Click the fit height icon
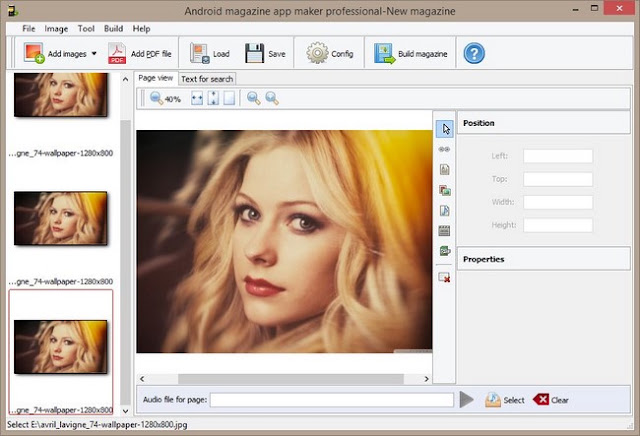640x436 pixels. 213,98
